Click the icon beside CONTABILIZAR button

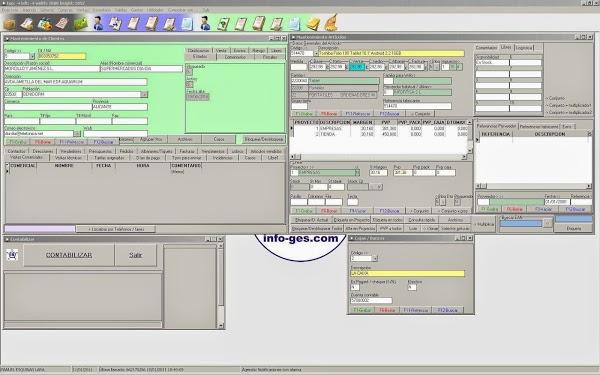pyautogui.click(x=12, y=255)
